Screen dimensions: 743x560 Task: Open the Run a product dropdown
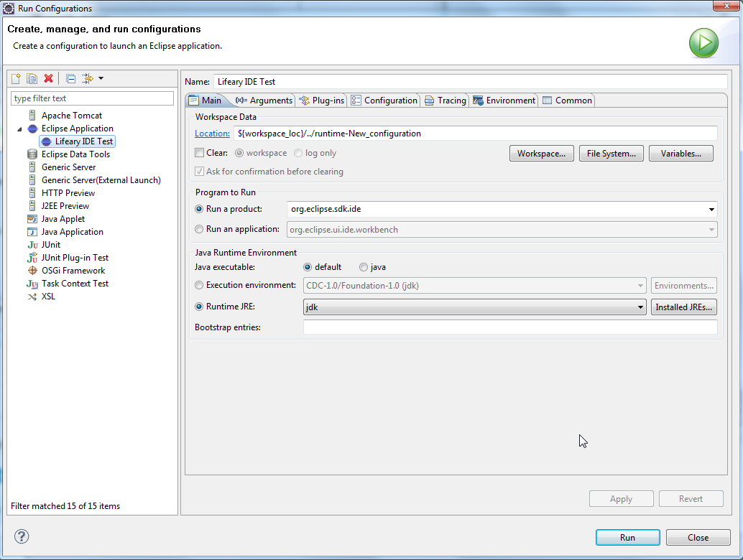point(711,210)
